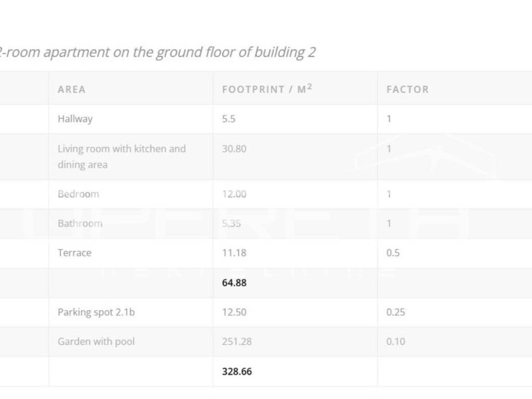Select the Bedroom row label
Screen dimensions: 532x399
[78, 194]
